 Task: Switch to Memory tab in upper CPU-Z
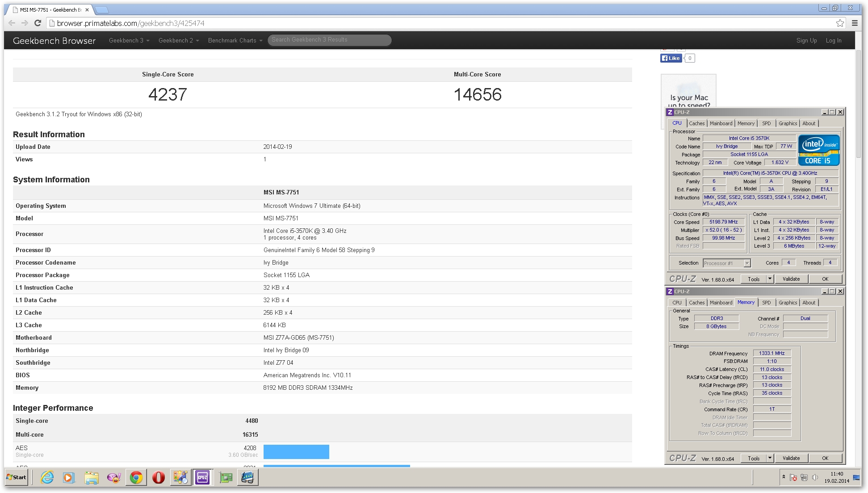[x=746, y=123]
